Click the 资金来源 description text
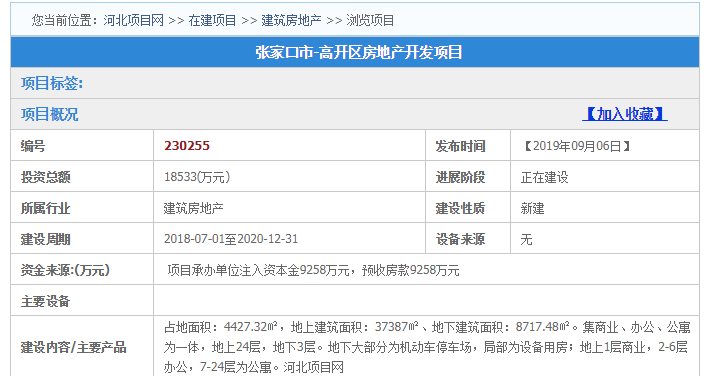 click(x=313, y=270)
